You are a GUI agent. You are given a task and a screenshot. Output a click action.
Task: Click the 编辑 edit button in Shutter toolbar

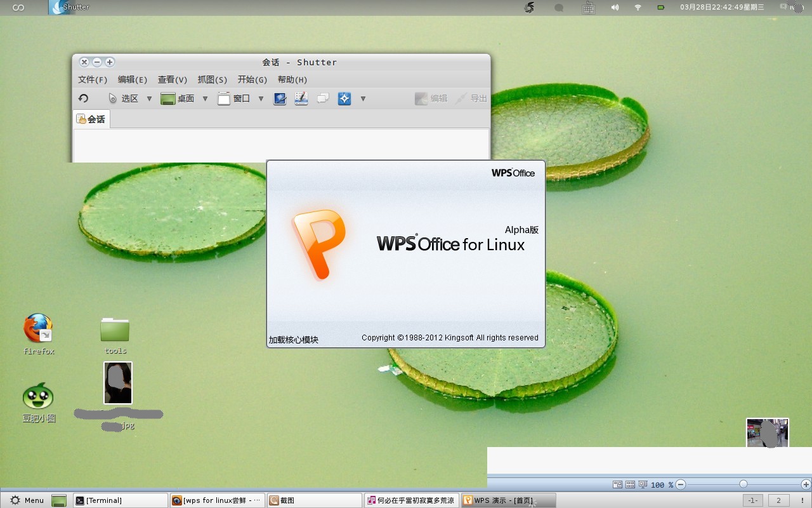pos(431,98)
